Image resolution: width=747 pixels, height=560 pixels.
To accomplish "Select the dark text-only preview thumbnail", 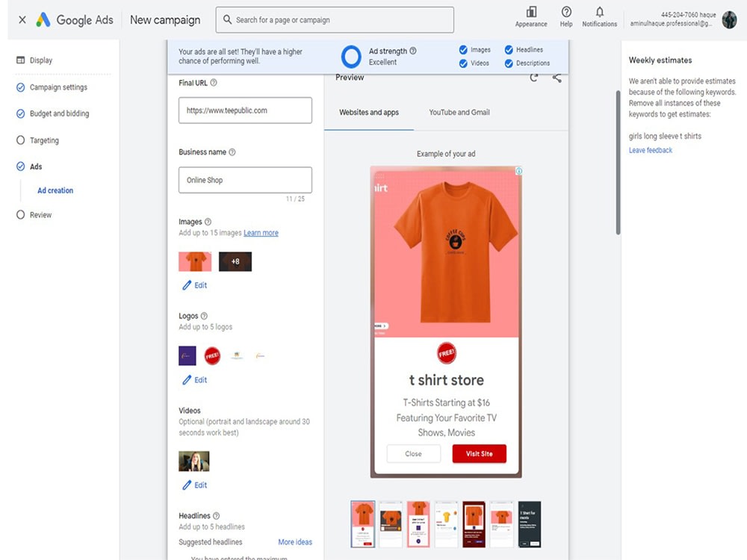I will 530,524.
